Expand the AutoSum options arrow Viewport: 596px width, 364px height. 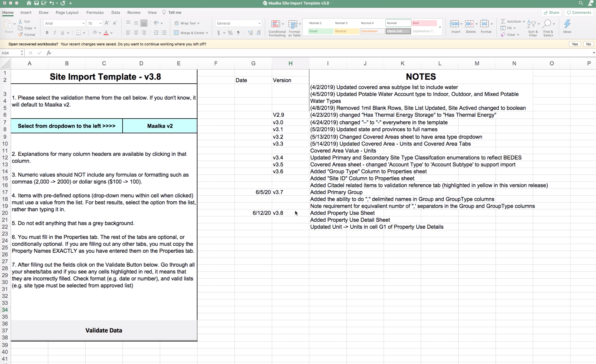(524, 21)
